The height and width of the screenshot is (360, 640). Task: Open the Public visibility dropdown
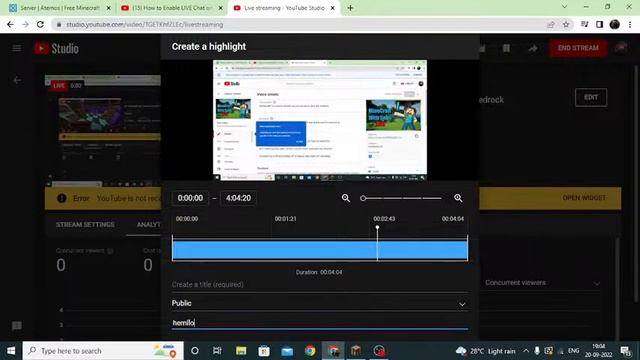tap(320, 303)
